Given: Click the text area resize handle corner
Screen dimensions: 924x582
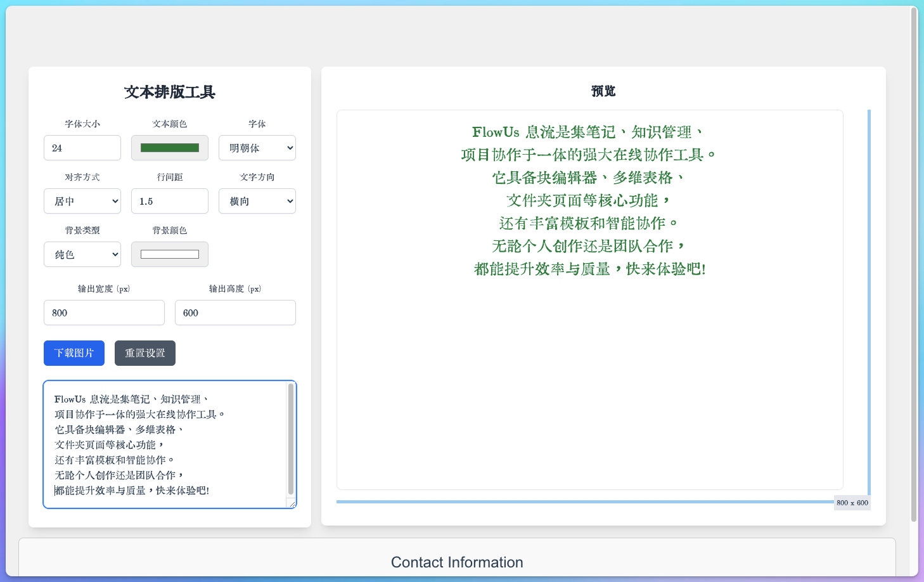Looking at the screenshot, I should click(x=292, y=503).
